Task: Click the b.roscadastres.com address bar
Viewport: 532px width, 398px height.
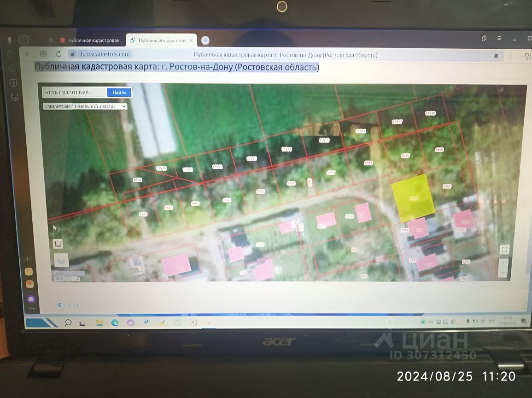Action: point(105,54)
